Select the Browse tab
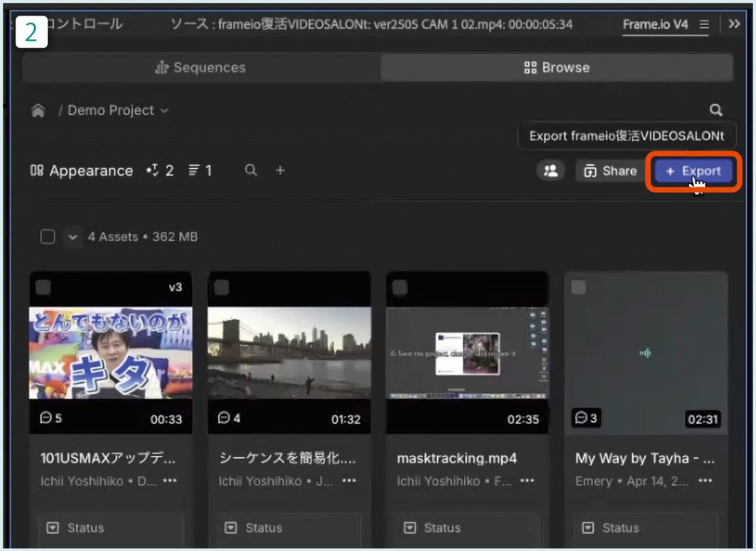This screenshot has width=756, height=551. (557, 68)
